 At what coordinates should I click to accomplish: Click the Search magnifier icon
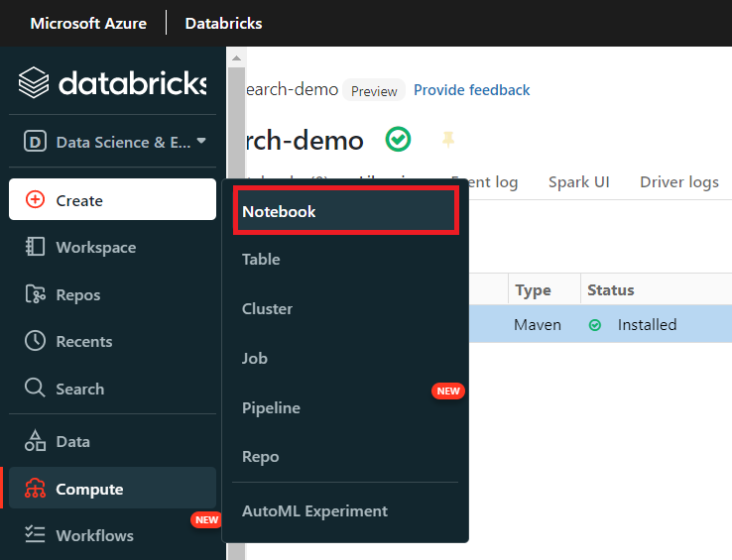coord(35,388)
